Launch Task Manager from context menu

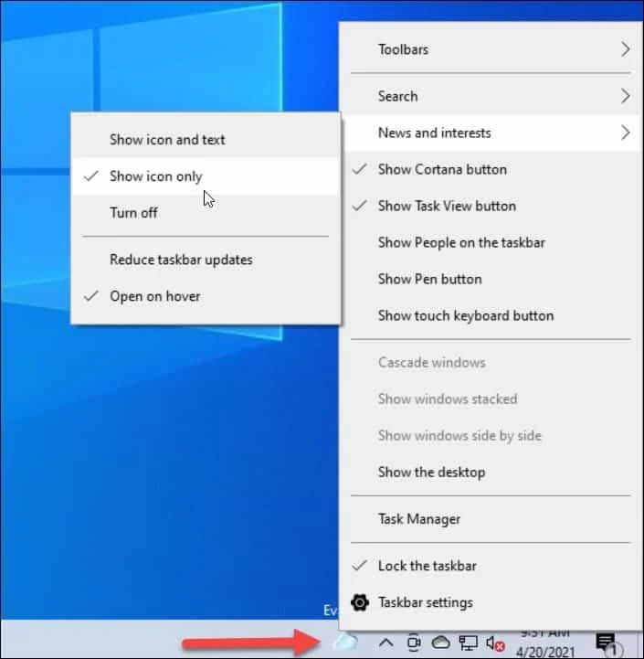coord(491,519)
